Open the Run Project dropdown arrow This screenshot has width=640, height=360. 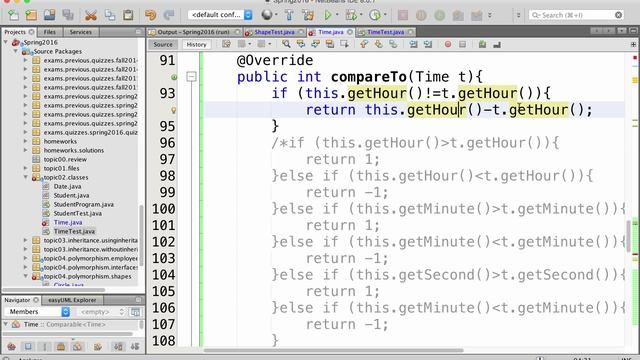click(x=337, y=15)
